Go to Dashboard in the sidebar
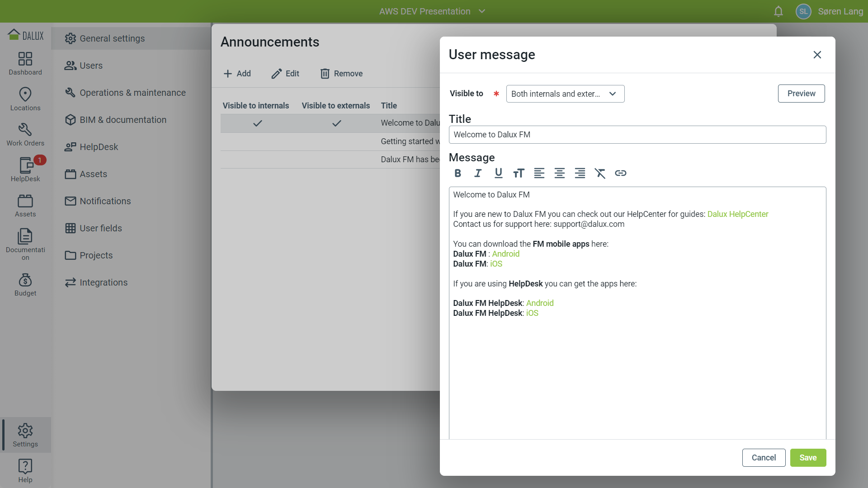The image size is (868, 488). point(25,63)
